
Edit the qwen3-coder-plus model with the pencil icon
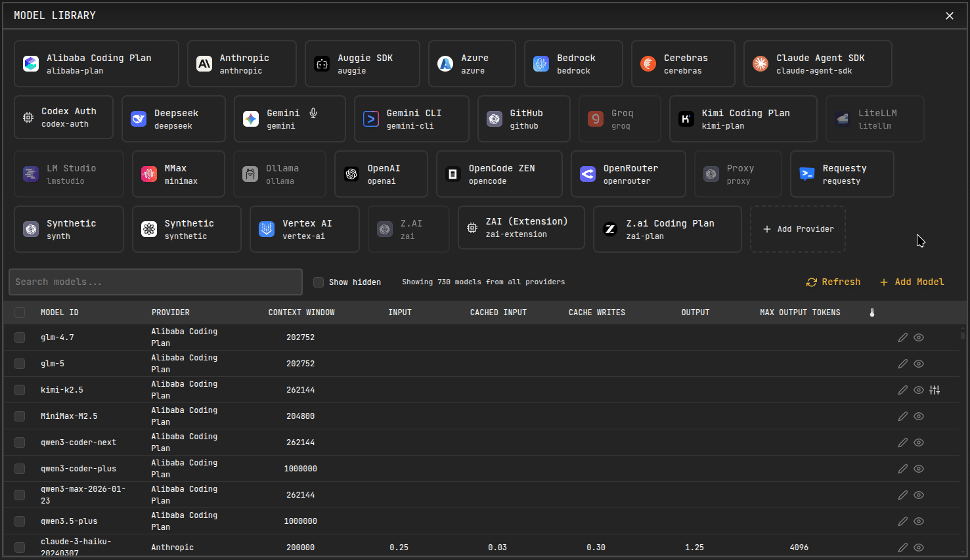[x=903, y=469]
